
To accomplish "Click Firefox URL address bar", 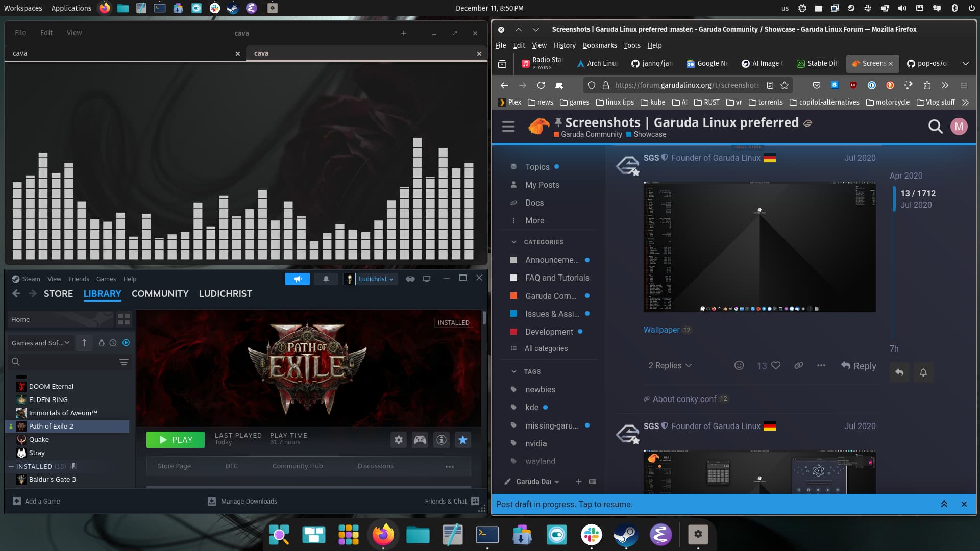I will click(687, 85).
